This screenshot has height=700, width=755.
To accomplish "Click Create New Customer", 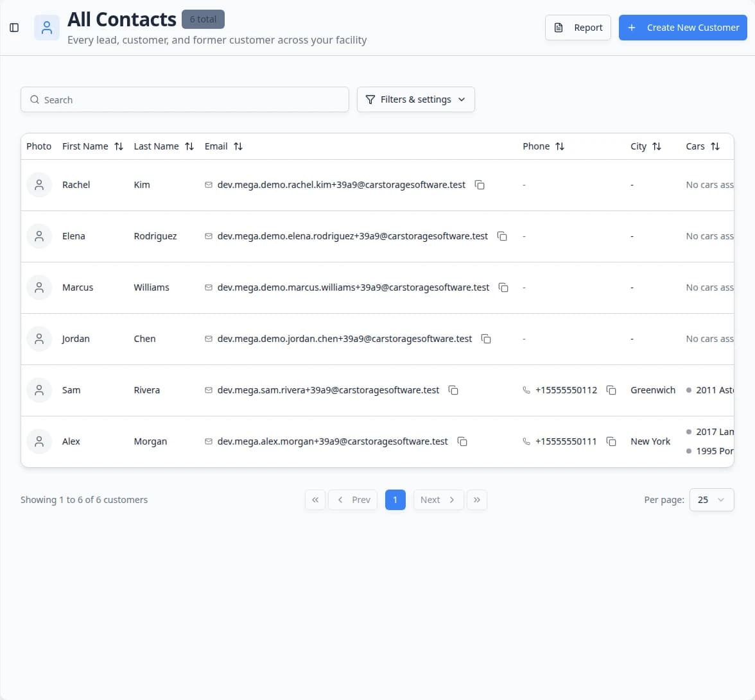I will [683, 28].
